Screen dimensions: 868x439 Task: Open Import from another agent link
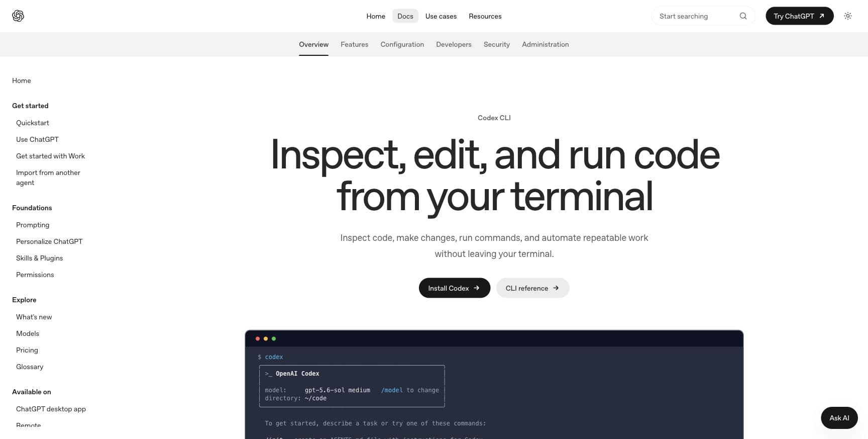pos(48,178)
